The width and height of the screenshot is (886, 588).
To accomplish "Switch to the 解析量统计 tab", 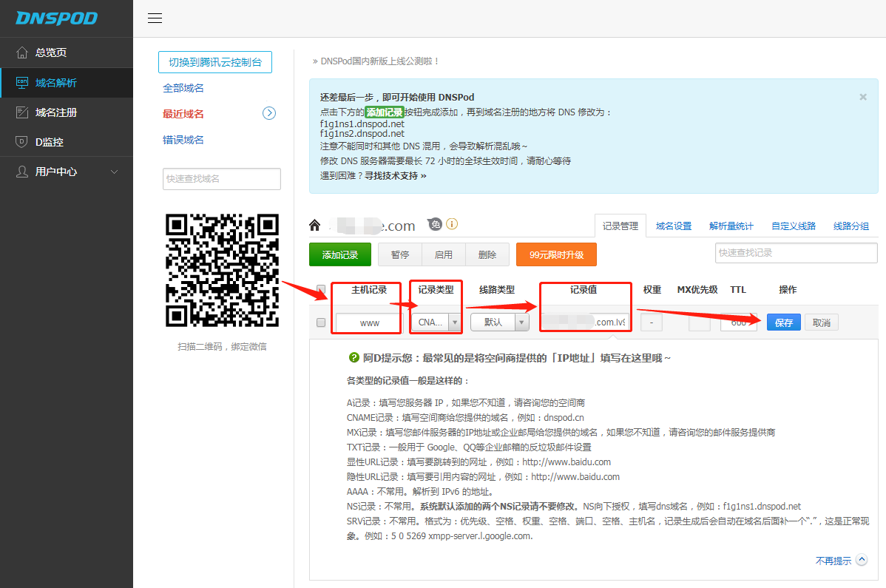I will point(731,226).
